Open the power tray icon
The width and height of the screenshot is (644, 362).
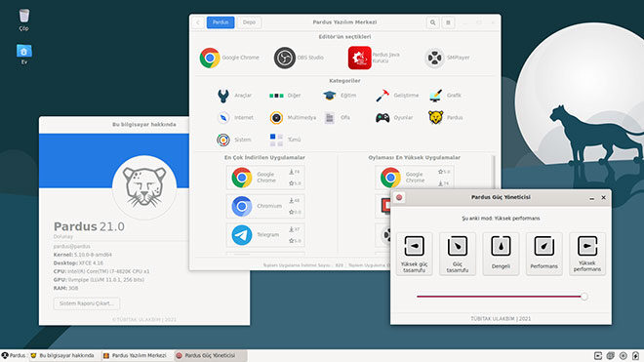tap(635, 356)
